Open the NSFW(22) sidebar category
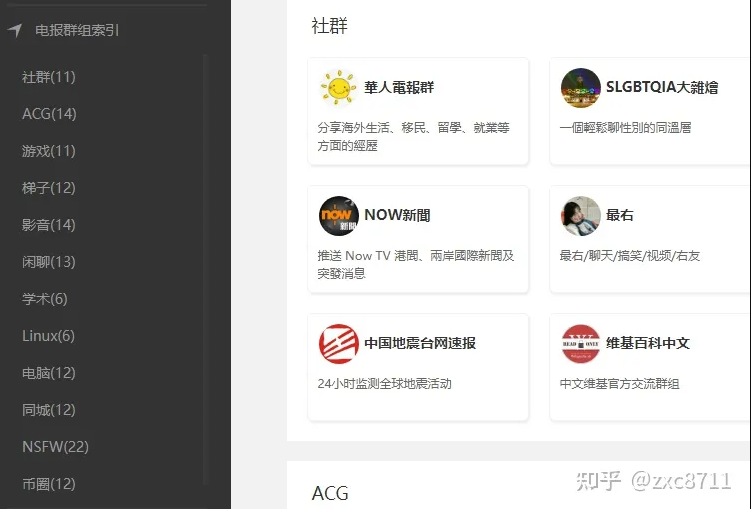Screen dimensions: 751x509 pyautogui.click(x=56, y=447)
